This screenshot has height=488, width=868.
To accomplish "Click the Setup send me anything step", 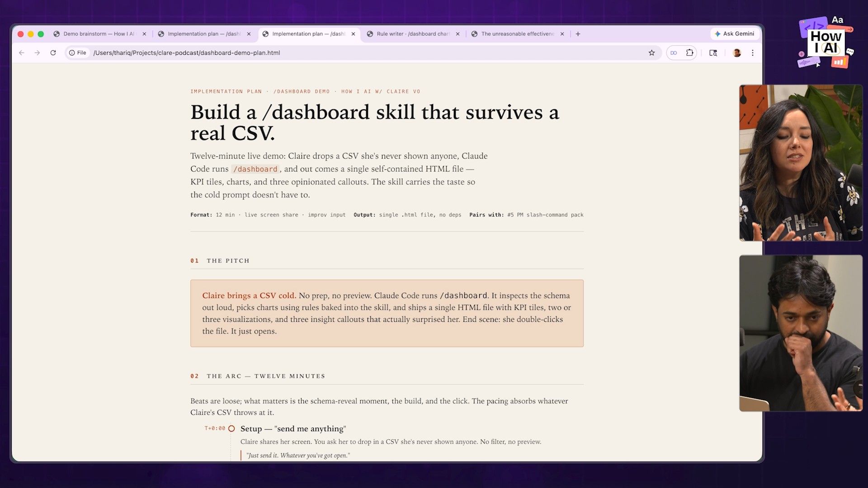I will click(x=293, y=429).
